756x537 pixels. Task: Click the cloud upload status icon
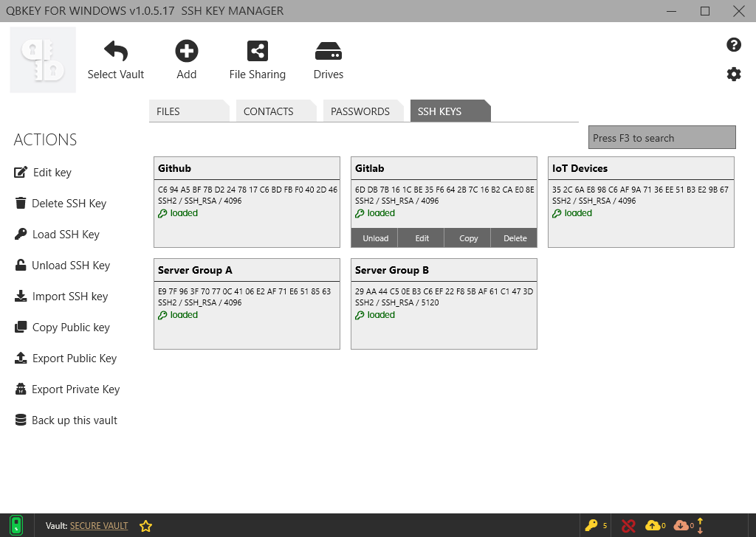click(x=653, y=525)
